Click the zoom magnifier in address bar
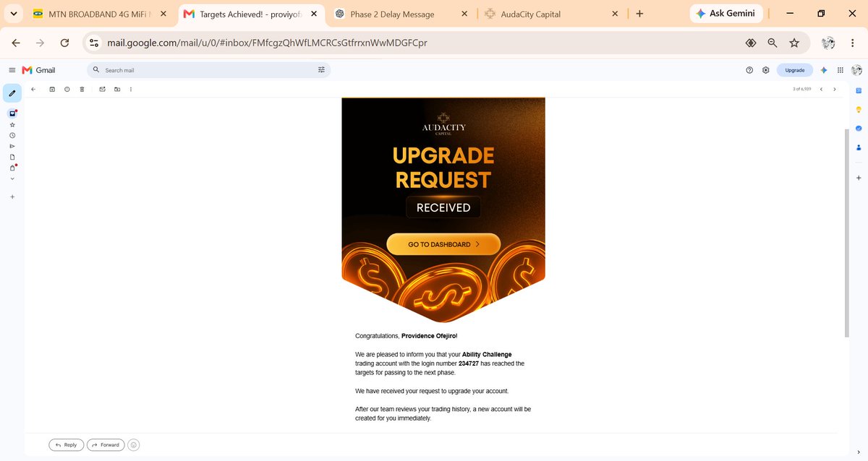Viewport: 868px width, 461px height. tap(773, 43)
